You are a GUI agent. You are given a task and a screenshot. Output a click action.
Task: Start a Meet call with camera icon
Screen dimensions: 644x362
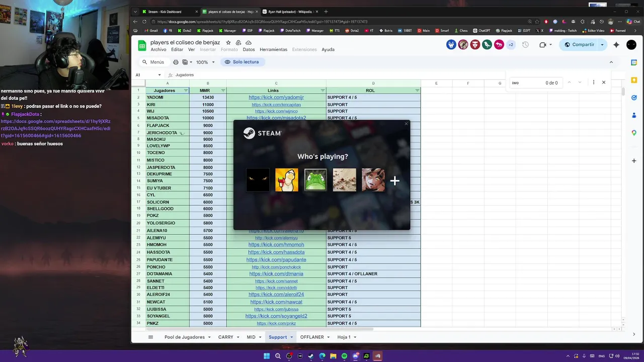click(x=543, y=45)
